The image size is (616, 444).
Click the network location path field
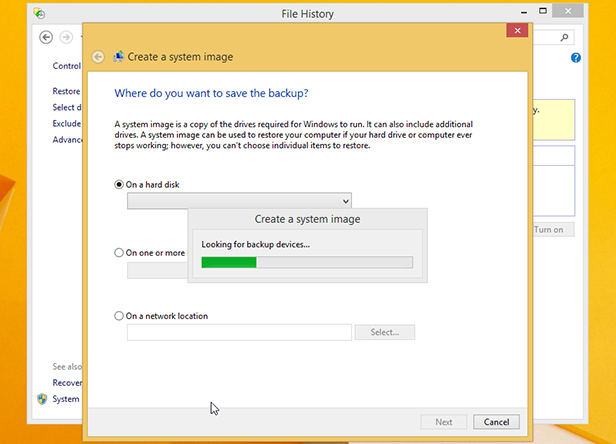[x=239, y=332]
